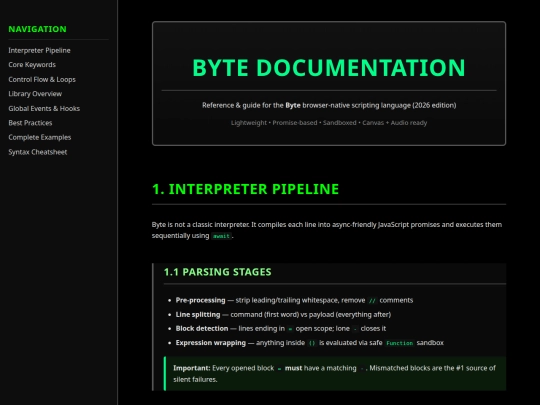This screenshot has width=540, height=405.
Task: Click the 'Block detection' bullet label
Action: pyautogui.click(x=202, y=329)
